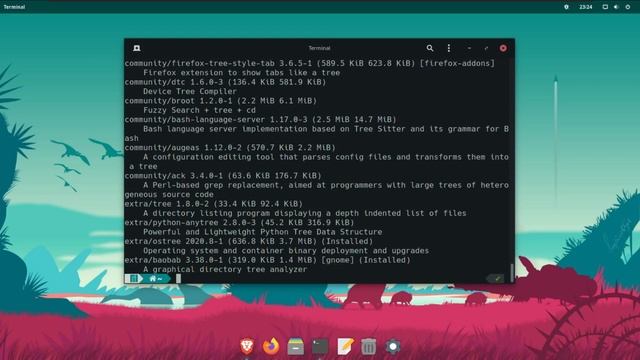Click 'Bash language server implementation' description line

(326, 129)
